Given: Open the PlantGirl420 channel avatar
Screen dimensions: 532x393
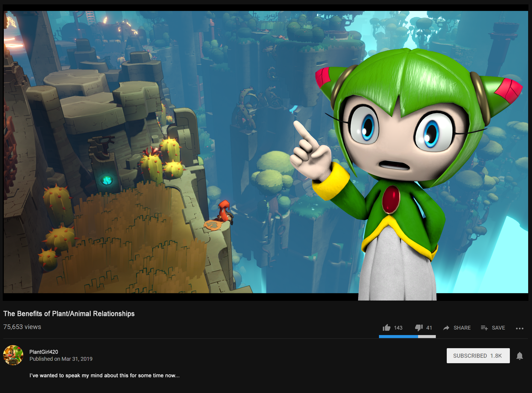Looking at the screenshot, I should [13, 355].
